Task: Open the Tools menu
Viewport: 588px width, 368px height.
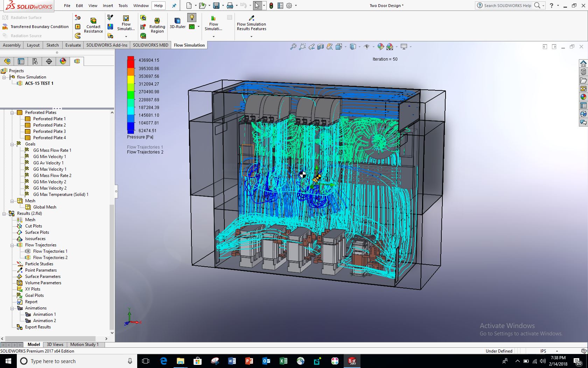Action: point(123,6)
